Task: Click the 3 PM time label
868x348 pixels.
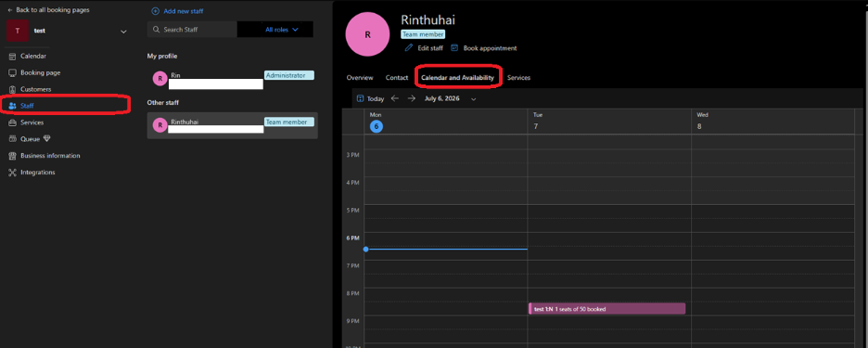Action: [352, 155]
